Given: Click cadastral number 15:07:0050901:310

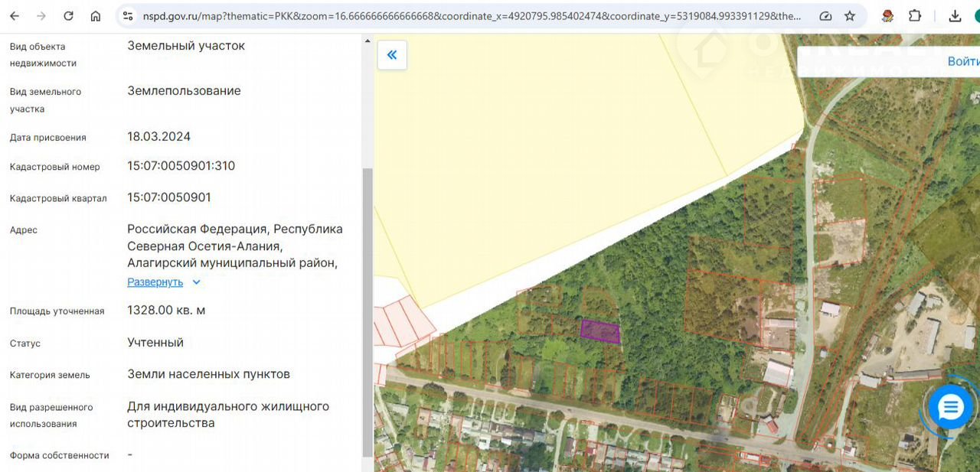Looking at the screenshot, I should (x=181, y=166).
